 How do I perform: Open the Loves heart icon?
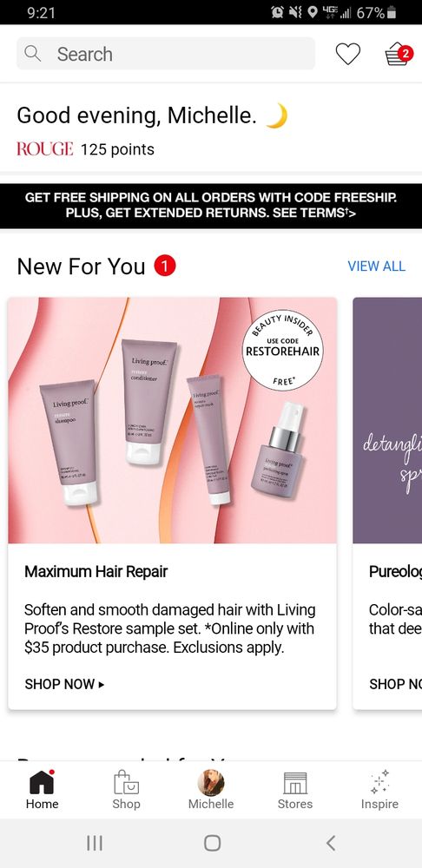(x=348, y=54)
